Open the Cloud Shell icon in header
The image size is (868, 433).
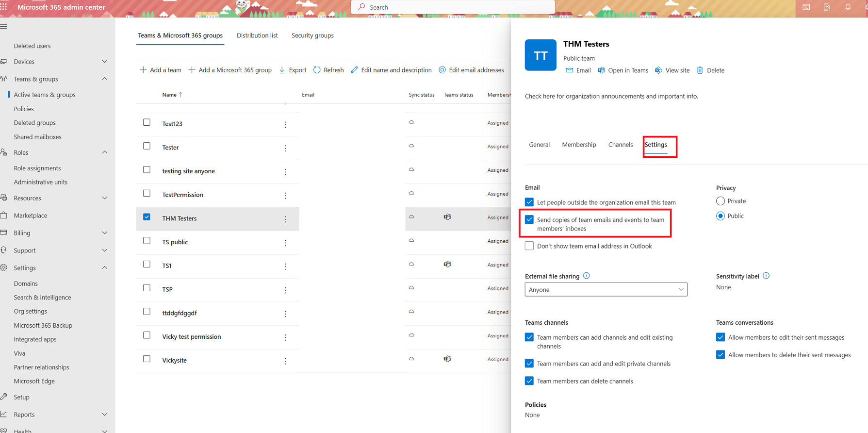click(x=806, y=7)
